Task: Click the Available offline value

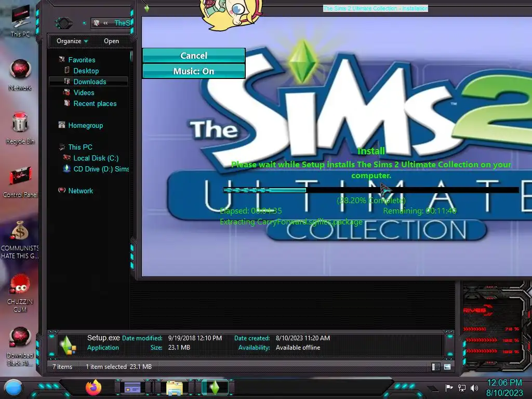Action: click(x=298, y=348)
